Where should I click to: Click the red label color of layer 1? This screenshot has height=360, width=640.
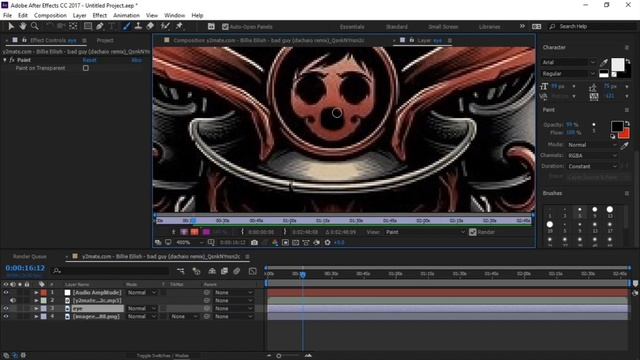tap(44, 293)
